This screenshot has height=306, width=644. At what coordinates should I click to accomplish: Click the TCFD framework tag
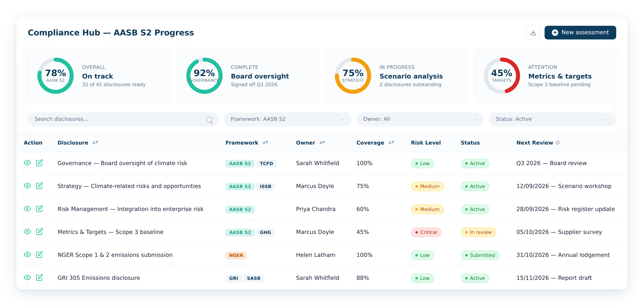coord(266,163)
